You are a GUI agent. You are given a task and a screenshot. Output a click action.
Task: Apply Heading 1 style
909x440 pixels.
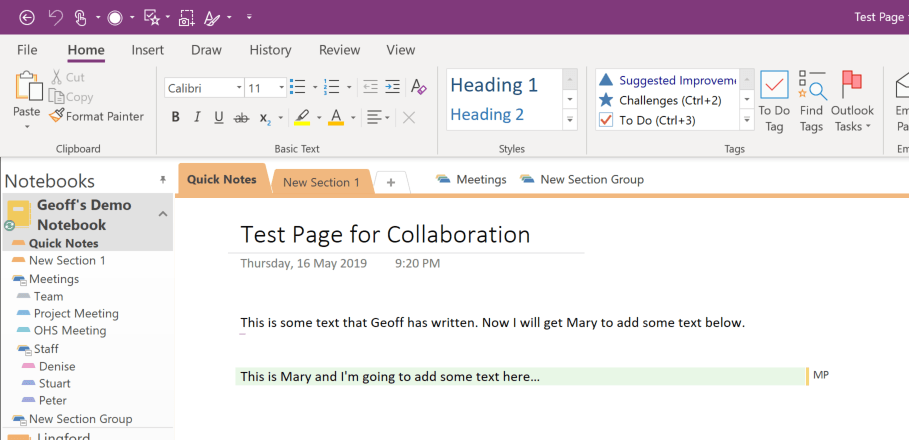click(495, 85)
